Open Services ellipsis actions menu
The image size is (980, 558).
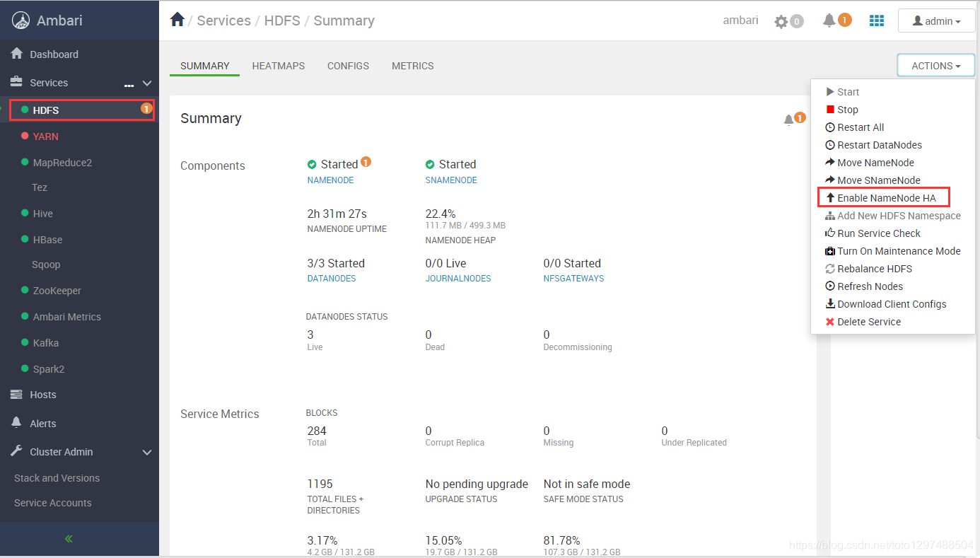pyautogui.click(x=129, y=84)
